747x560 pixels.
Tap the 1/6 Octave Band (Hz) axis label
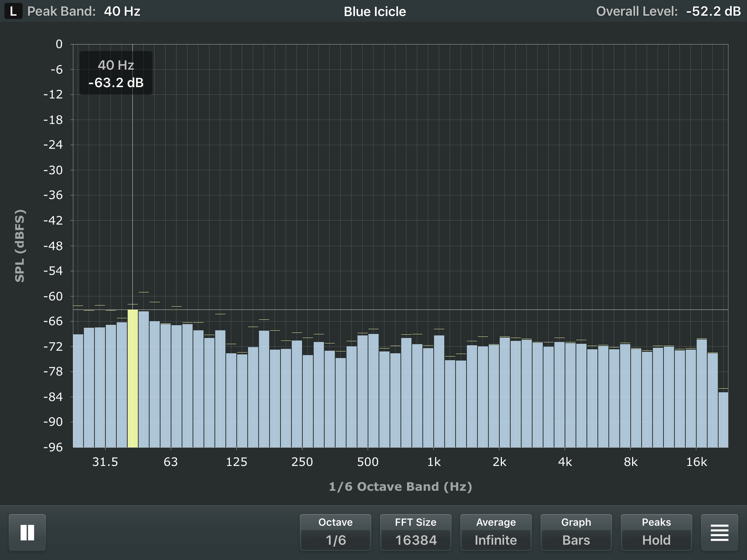pos(400,487)
